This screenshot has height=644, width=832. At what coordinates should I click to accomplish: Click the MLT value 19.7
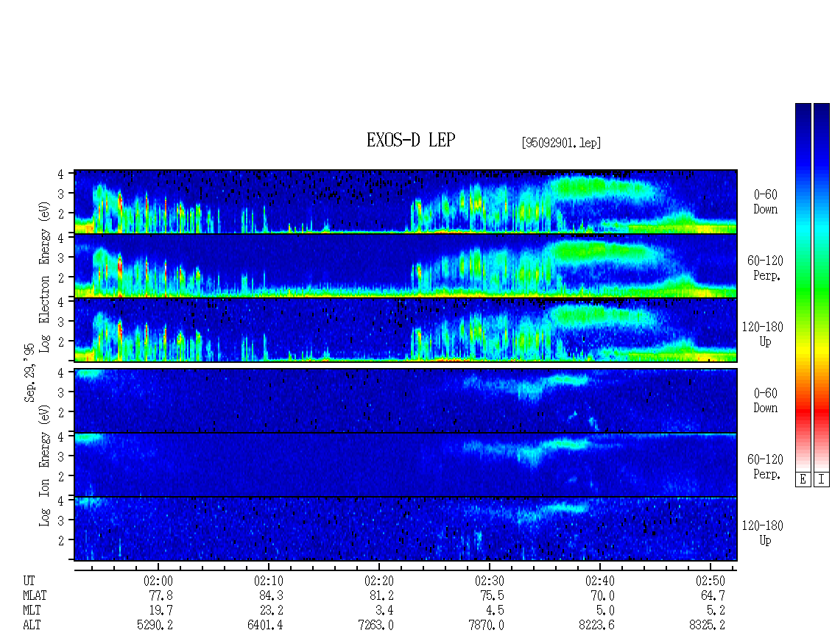(x=161, y=611)
